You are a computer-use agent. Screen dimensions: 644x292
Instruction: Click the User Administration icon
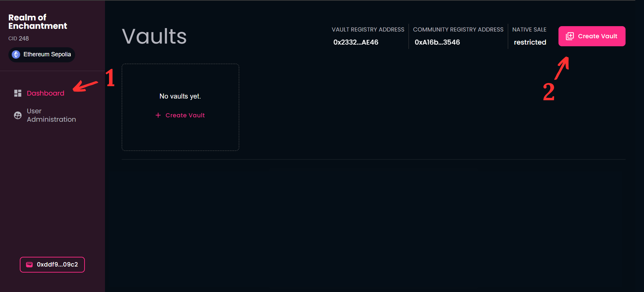pos(18,115)
